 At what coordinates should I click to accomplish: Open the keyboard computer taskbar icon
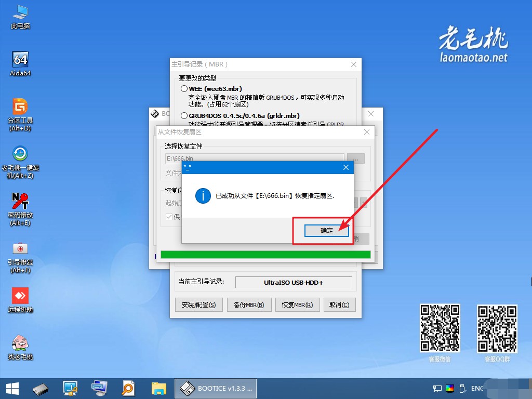click(x=99, y=389)
